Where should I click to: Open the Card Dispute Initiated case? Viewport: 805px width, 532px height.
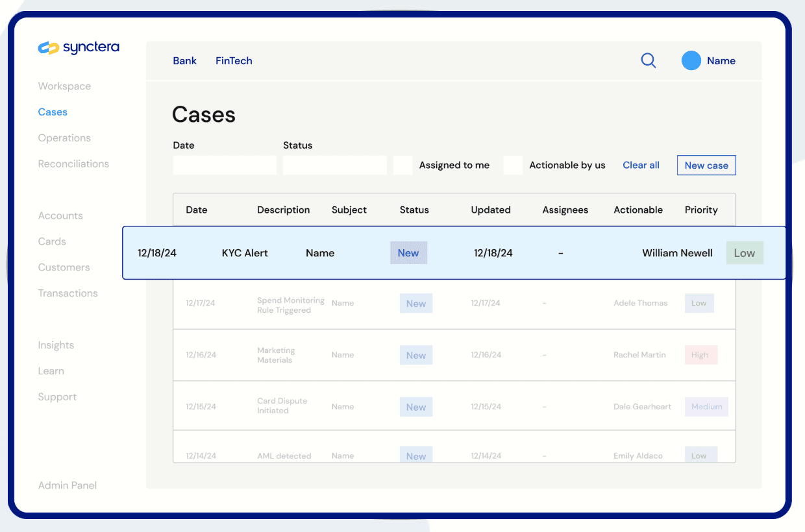[282, 406]
